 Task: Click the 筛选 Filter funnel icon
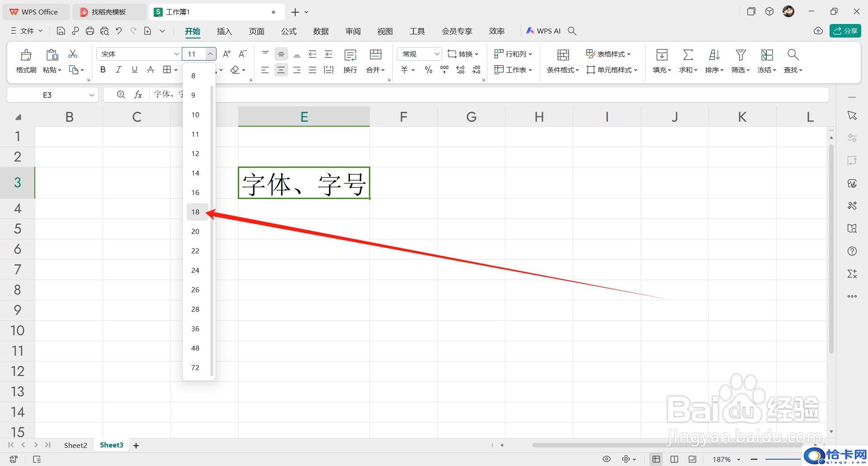tap(741, 55)
